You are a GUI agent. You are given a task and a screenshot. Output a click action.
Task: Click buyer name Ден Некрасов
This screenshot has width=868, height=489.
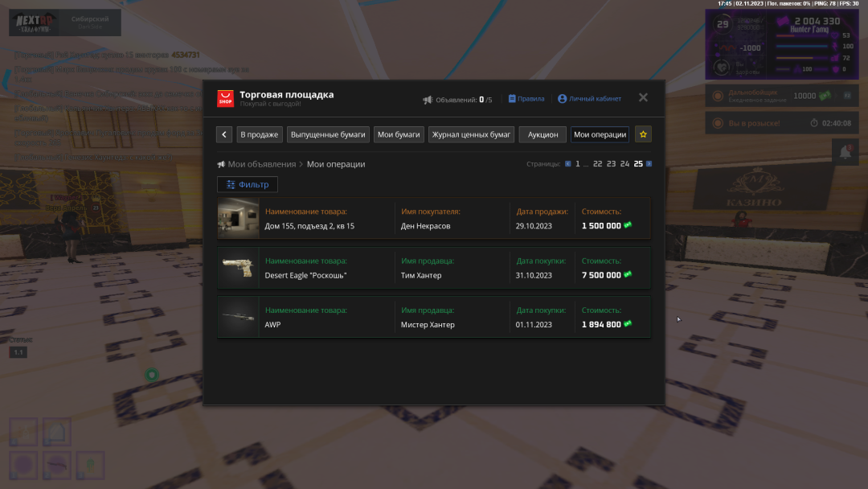point(426,226)
